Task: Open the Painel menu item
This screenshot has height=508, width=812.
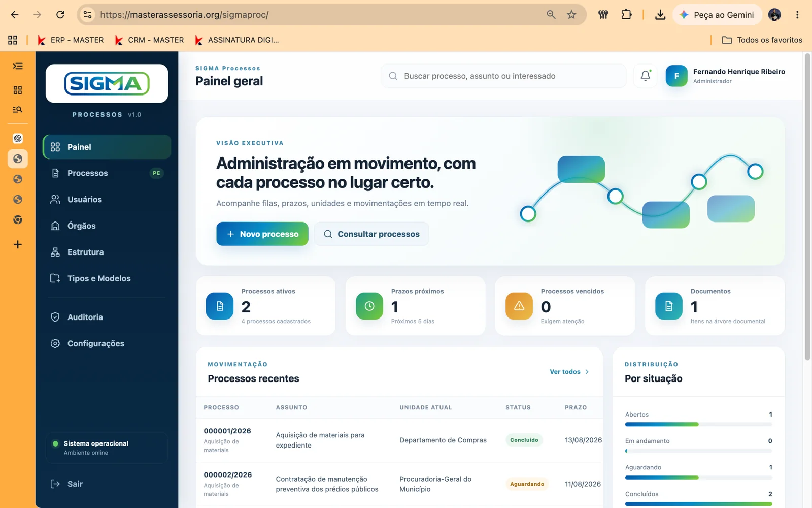Action: (107, 147)
